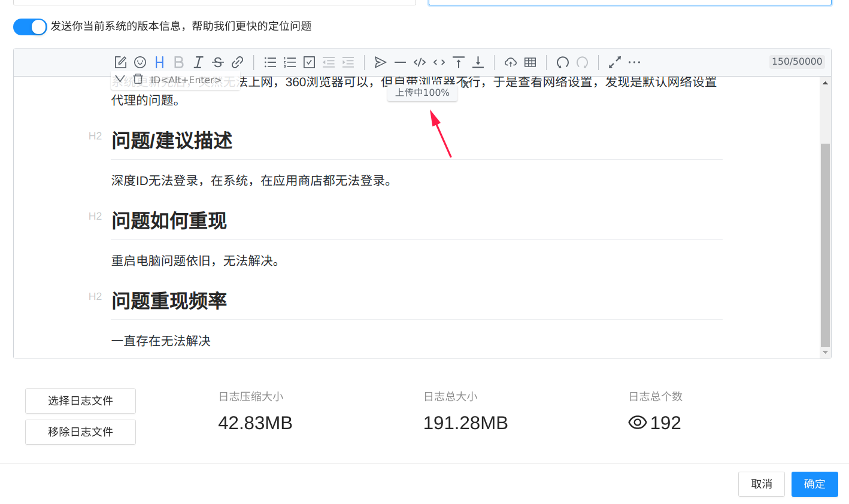Click 移除日志文件 to remove log files
Viewport: 849px width, 504px height.
coord(80,432)
